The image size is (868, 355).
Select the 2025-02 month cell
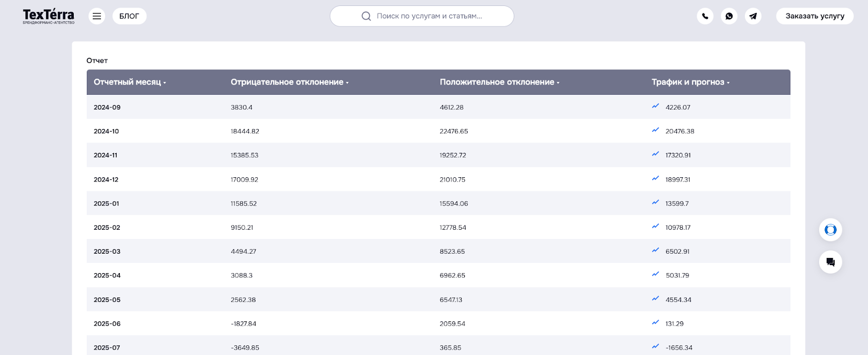(x=107, y=228)
